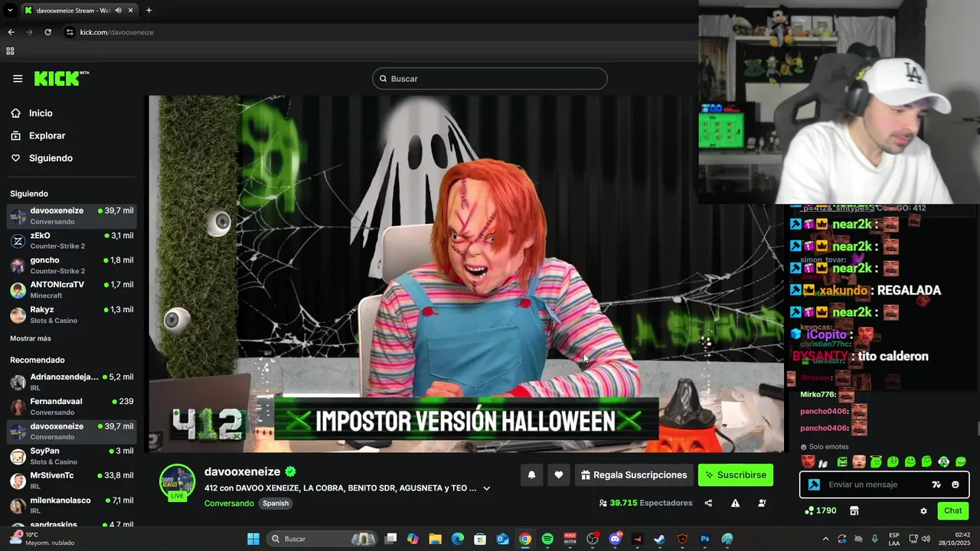Open Spotify from the taskbar
Image resolution: width=980 pixels, height=551 pixels.
click(x=547, y=539)
